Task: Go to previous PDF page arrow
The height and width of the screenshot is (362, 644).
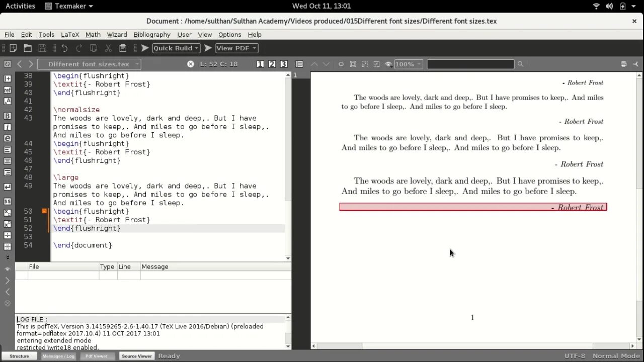Action: [314, 64]
